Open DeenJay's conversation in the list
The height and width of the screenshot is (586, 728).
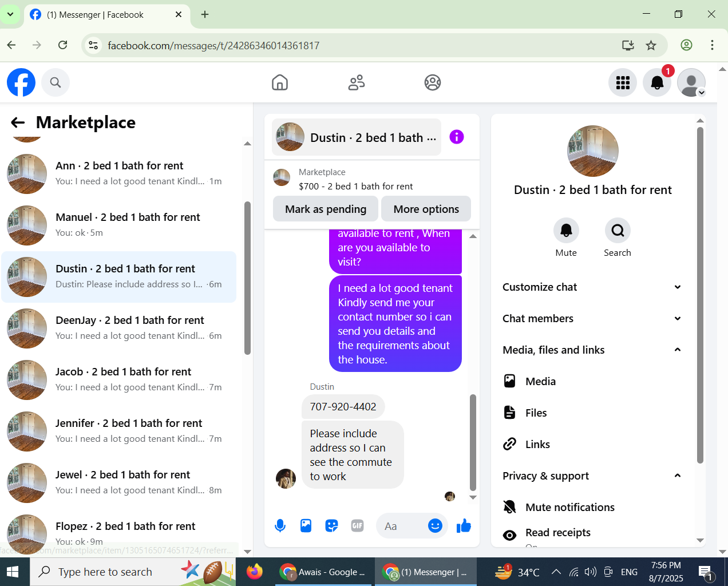[x=118, y=328]
